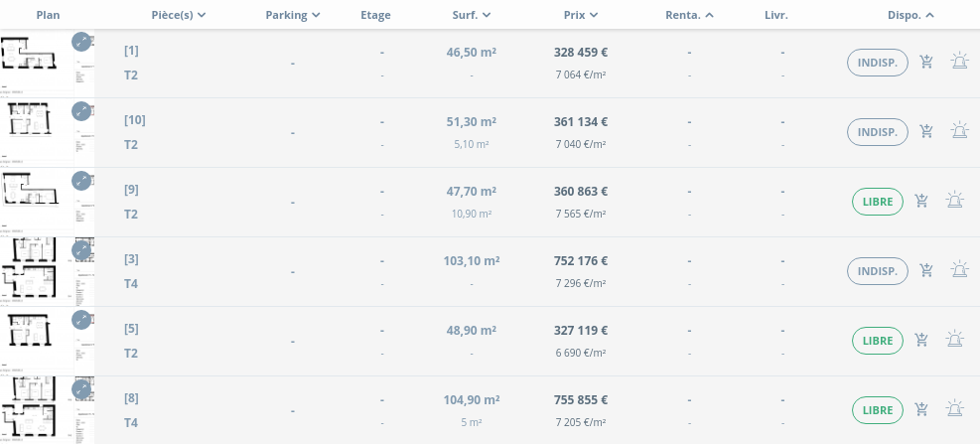The height and width of the screenshot is (444, 980).
Task: Set alert for lot [10]
Action: point(959,131)
